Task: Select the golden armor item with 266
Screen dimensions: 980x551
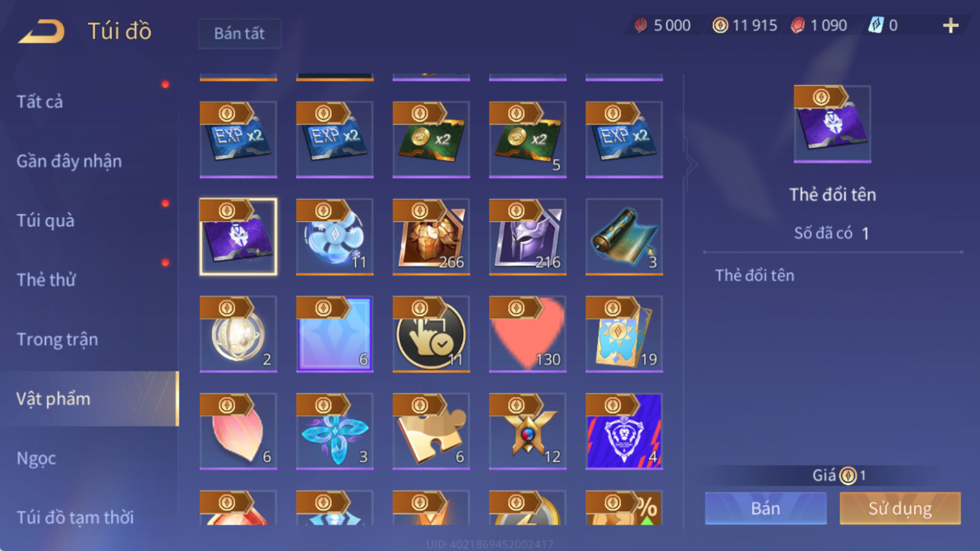Action: 431,237
